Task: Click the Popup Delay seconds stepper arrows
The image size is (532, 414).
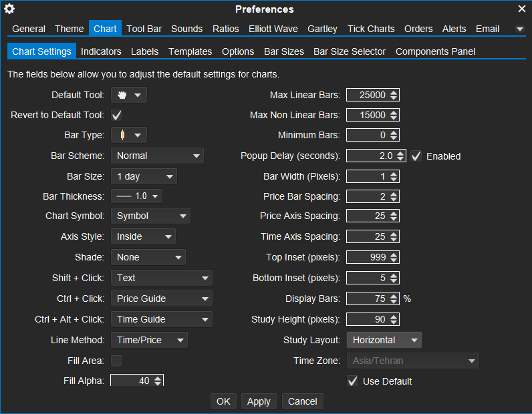Action: [x=400, y=156]
